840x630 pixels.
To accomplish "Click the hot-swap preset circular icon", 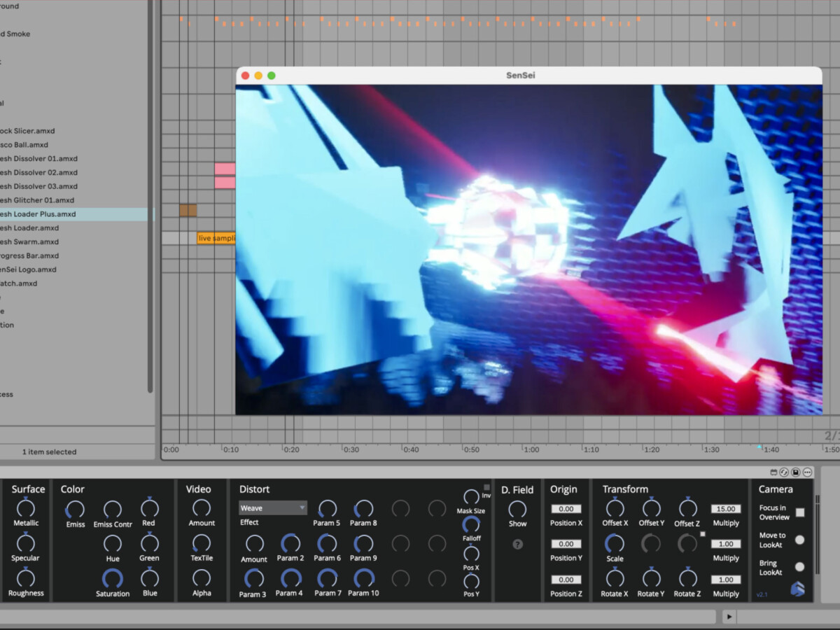I will (x=784, y=472).
